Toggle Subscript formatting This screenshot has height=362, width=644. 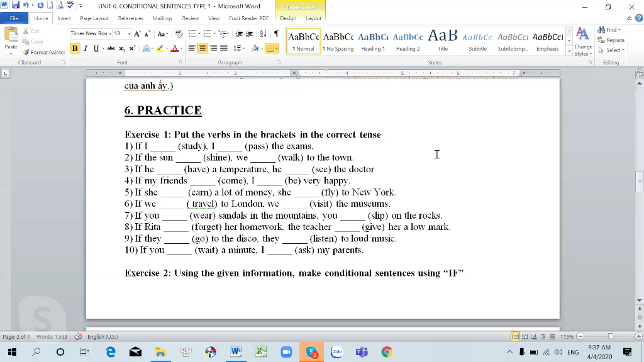click(122, 48)
